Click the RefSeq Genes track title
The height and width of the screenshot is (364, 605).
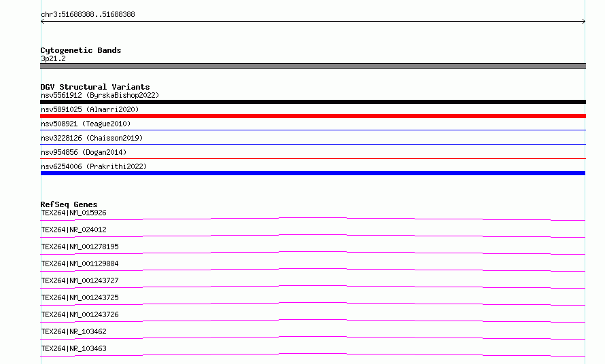69,204
